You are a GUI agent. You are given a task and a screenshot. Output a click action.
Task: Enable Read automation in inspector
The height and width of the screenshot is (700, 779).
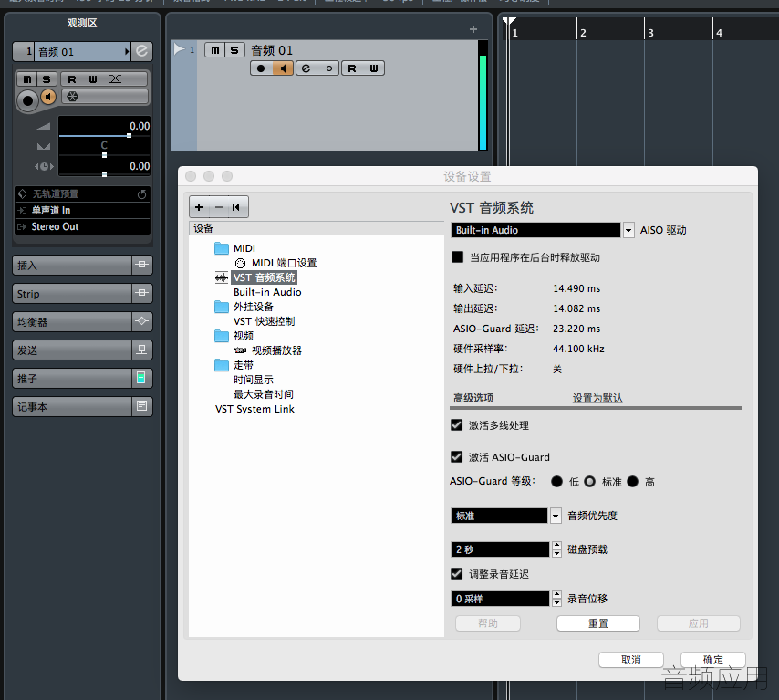(x=72, y=79)
